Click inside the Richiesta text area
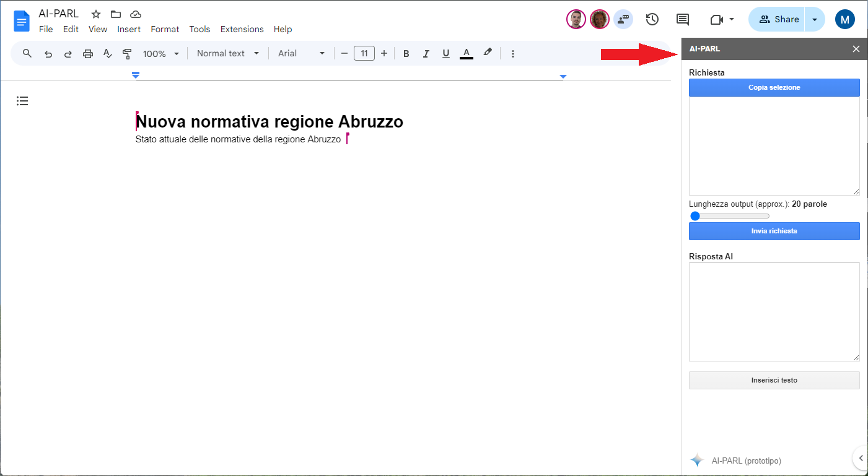The image size is (868, 476). click(774, 146)
